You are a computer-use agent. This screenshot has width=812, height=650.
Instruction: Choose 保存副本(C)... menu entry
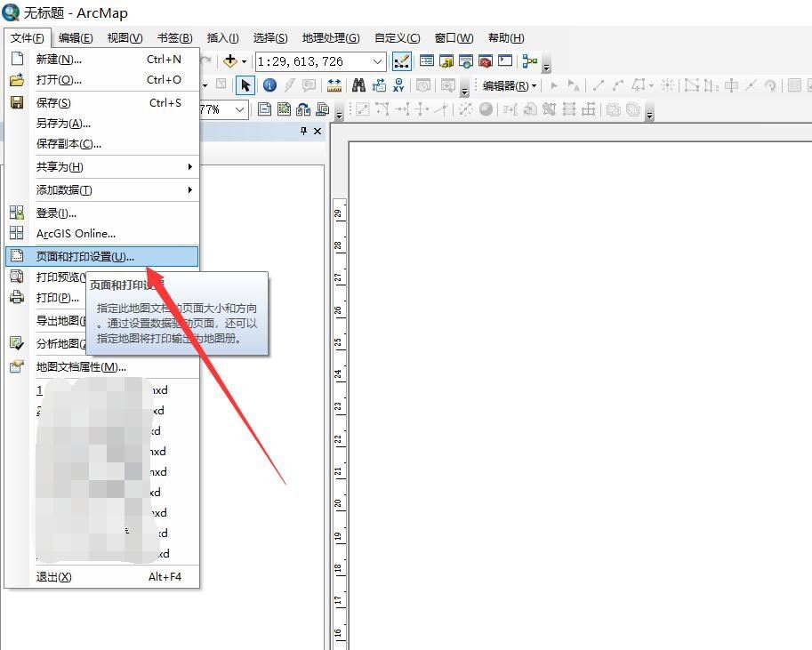[x=102, y=143]
